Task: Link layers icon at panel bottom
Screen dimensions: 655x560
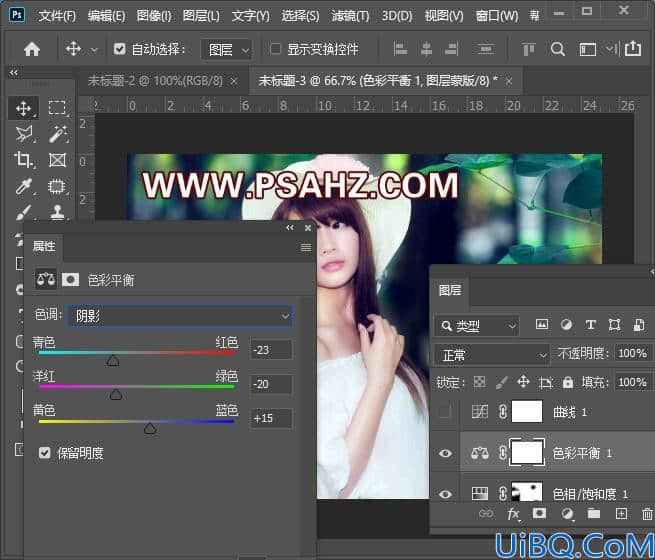Action: pyautogui.click(x=486, y=513)
